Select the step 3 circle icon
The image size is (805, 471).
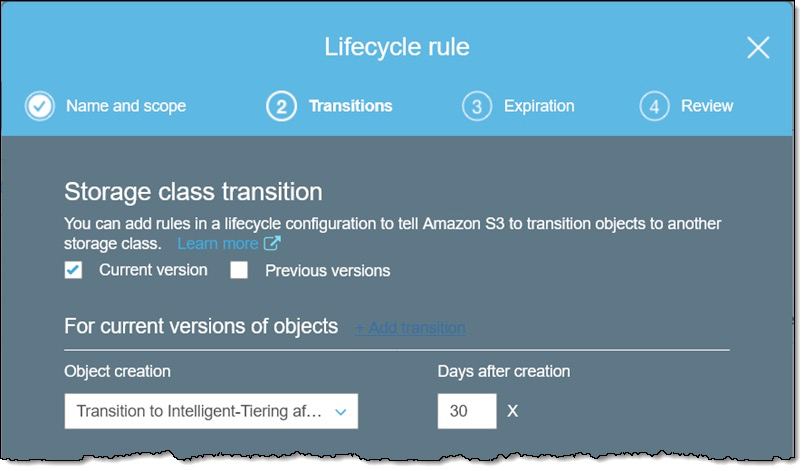pos(476,106)
